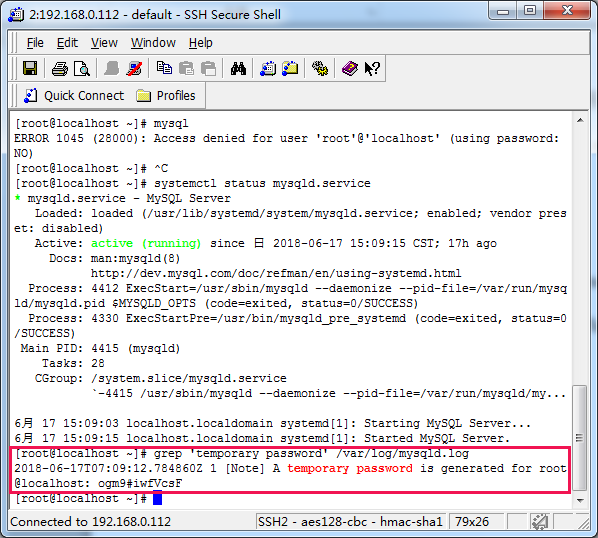
Task: Click the Print icon in toolbar
Action: tap(60, 69)
